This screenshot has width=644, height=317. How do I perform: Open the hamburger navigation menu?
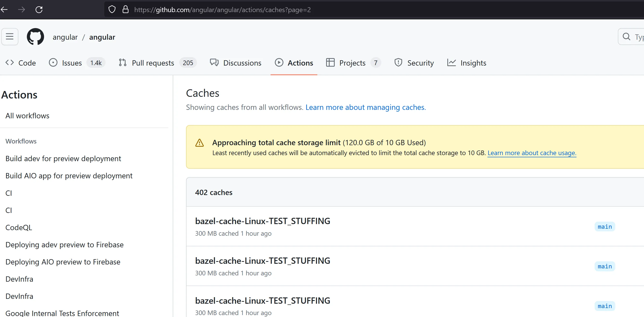coord(10,37)
